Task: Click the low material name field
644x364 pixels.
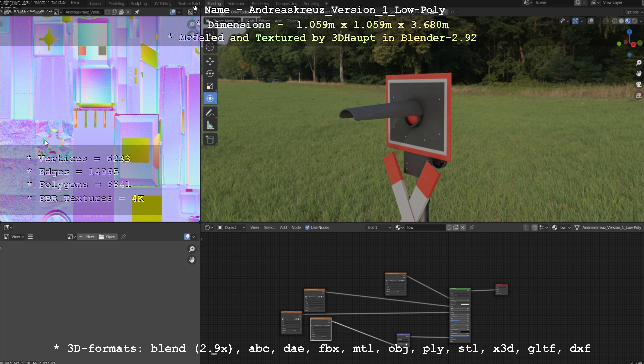Action: point(425,227)
